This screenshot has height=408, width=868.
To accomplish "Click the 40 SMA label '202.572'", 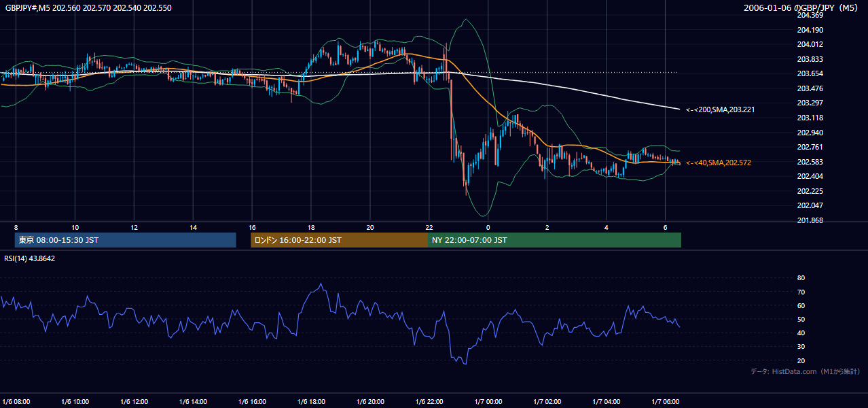I will [x=718, y=163].
